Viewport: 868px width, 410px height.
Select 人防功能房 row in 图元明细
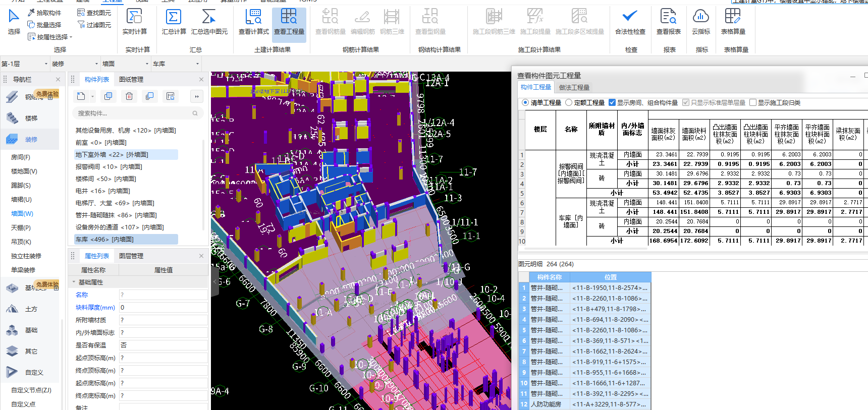tap(585, 404)
